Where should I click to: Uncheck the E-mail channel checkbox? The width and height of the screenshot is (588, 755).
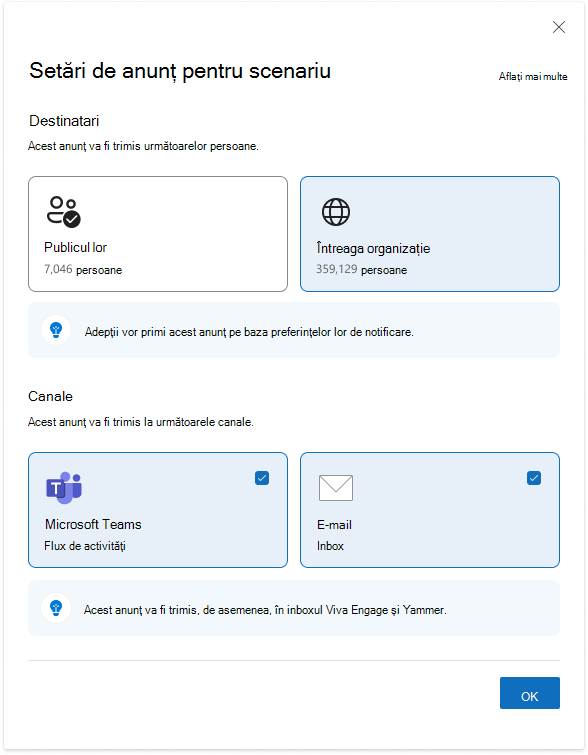coord(534,478)
